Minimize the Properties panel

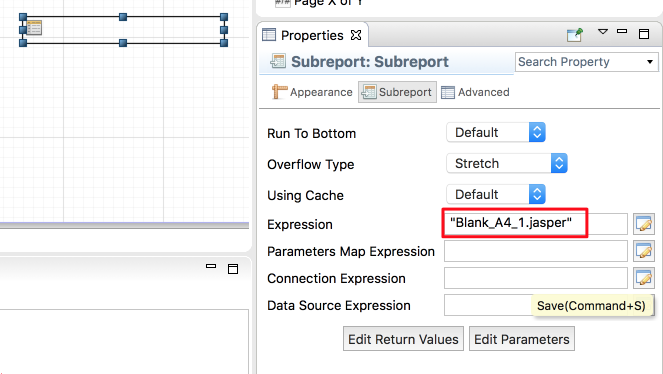click(x=622, y=32)
